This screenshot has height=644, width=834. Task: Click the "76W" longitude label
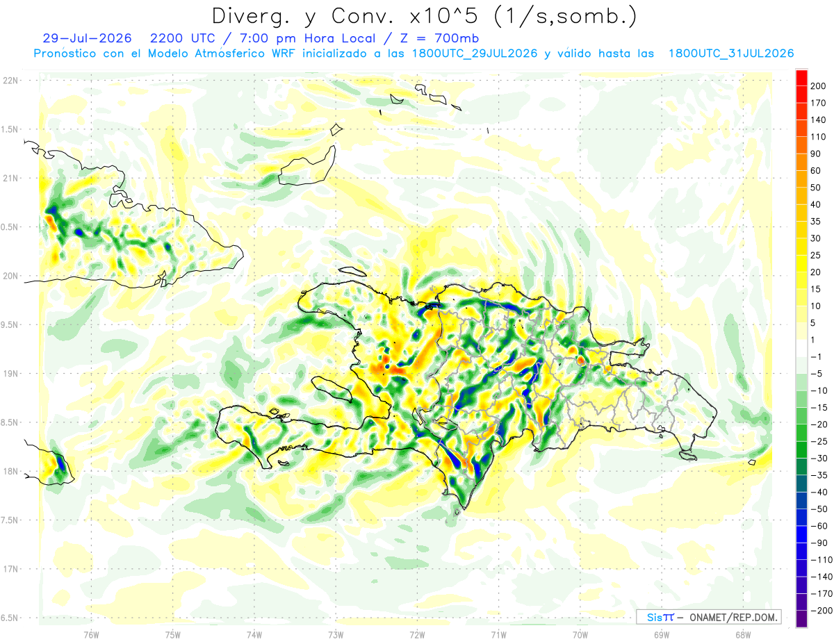pos(91,634)
